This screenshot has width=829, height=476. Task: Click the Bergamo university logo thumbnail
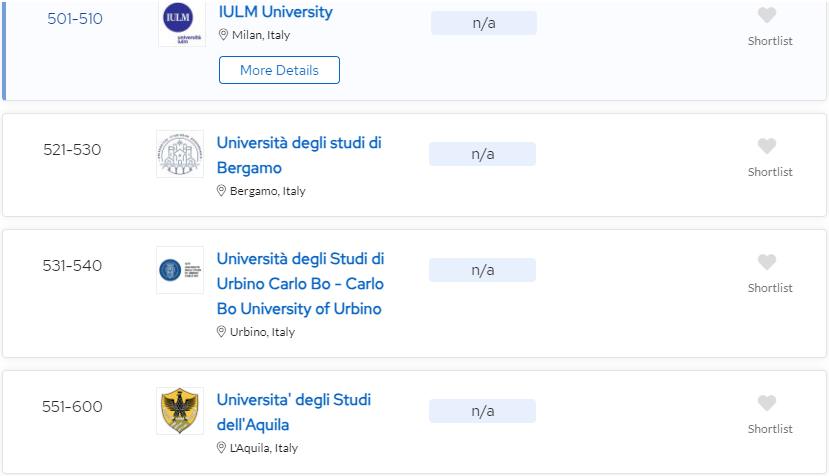point(180,154)
